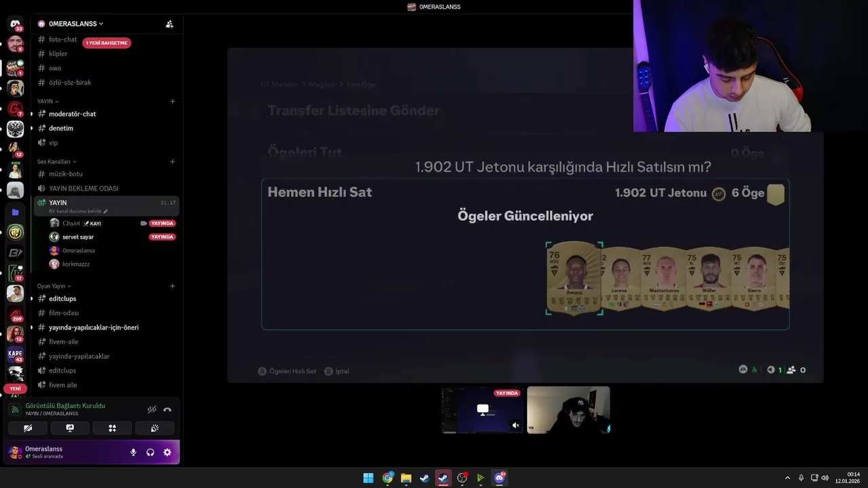Toggle deafen headphones in user panel
This screenshot has height=488, width=868.
[x=151, y=452]
